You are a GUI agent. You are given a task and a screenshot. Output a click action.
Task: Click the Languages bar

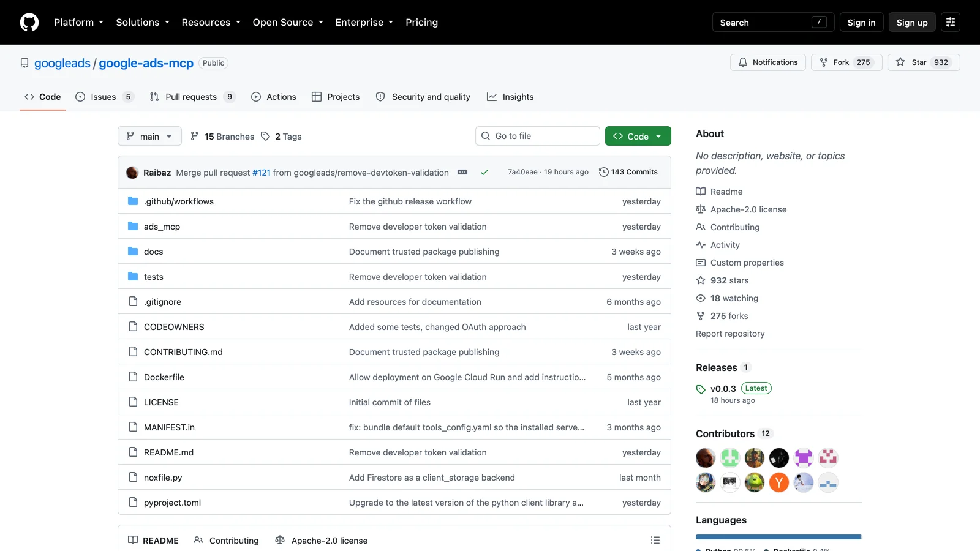779,537
